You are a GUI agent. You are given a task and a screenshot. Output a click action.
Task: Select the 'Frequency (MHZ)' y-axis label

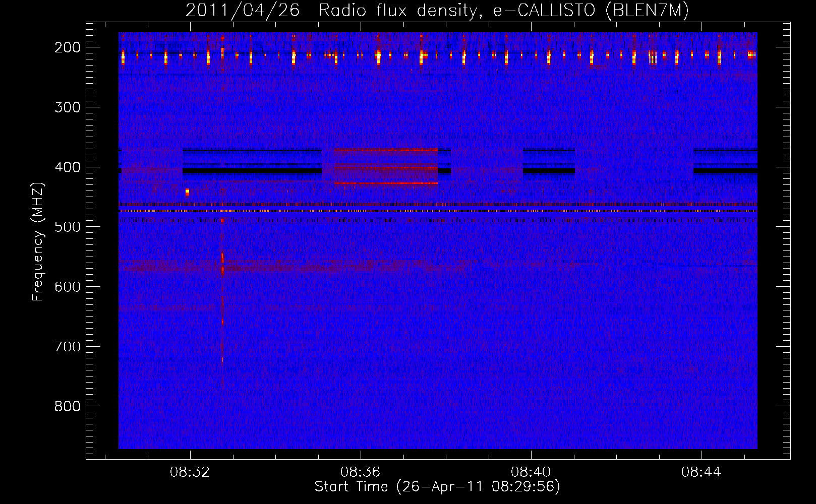pos(38,241)
